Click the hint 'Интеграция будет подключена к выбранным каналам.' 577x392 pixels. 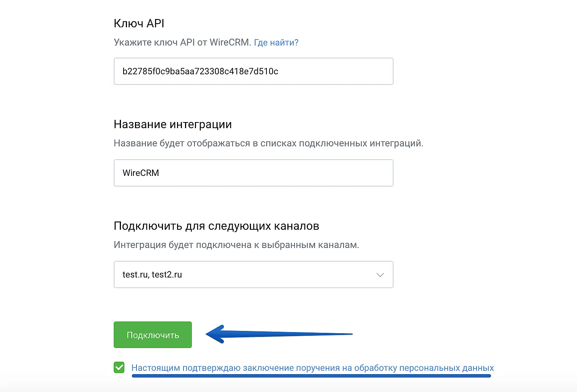(236, 245)
